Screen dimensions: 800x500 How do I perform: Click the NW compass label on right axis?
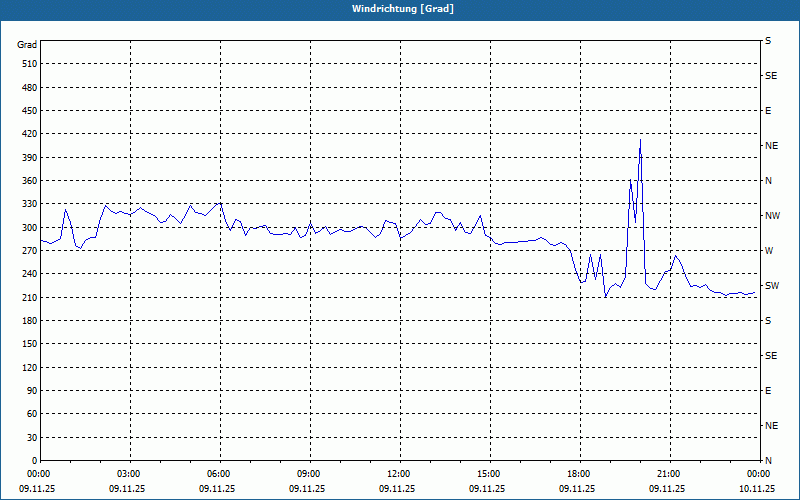(772, 216)
